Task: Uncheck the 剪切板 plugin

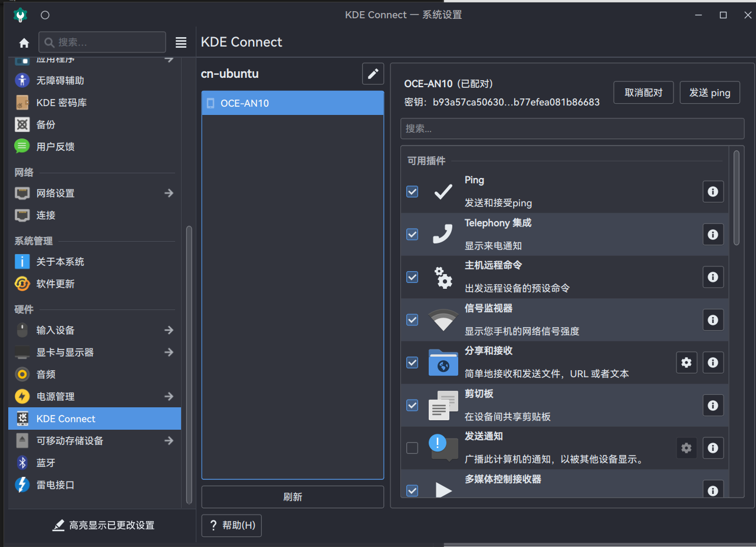Action: coord(412,405)
